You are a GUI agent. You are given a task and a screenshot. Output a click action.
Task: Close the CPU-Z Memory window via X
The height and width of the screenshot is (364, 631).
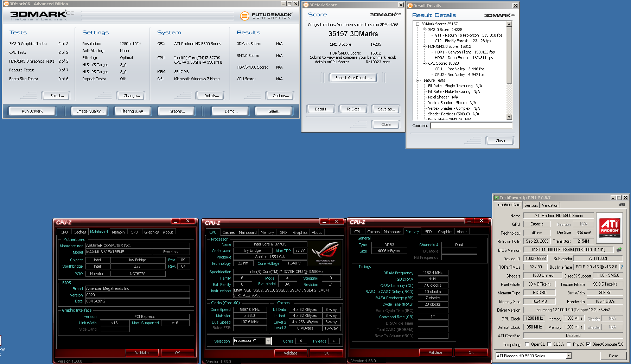tap(481, 221)
